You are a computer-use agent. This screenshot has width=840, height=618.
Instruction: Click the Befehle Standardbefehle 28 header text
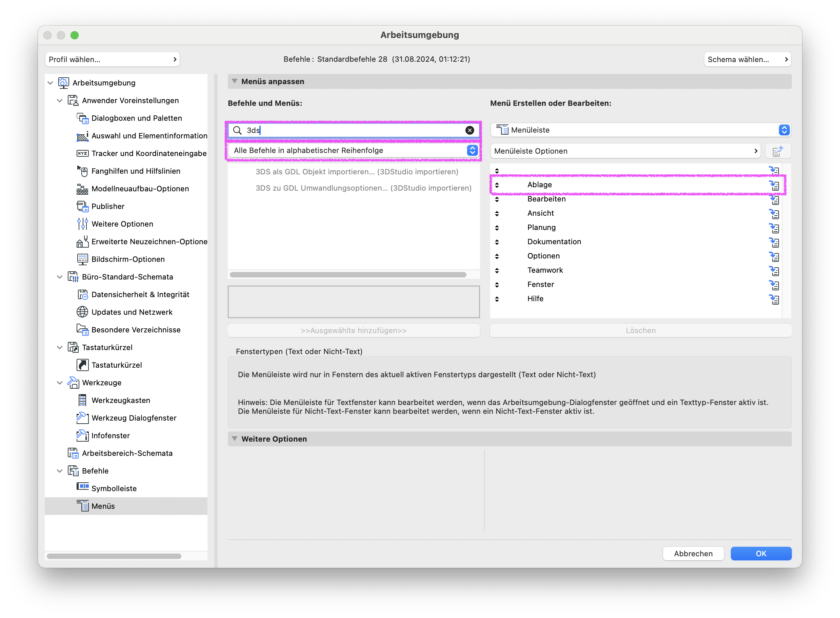pos(377,59)
